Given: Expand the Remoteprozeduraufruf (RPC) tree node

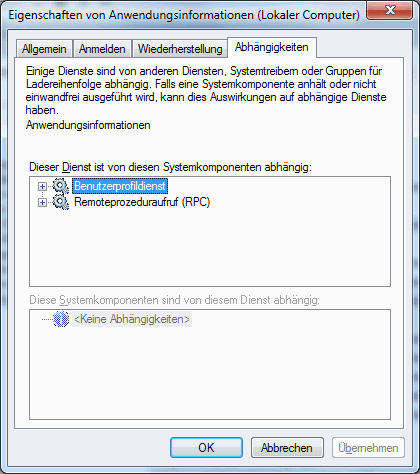Looking at the screenshot, I should [42, 203].
